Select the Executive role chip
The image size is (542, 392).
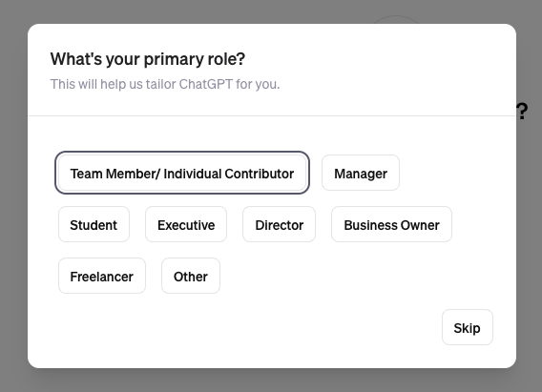pos(186,224)
